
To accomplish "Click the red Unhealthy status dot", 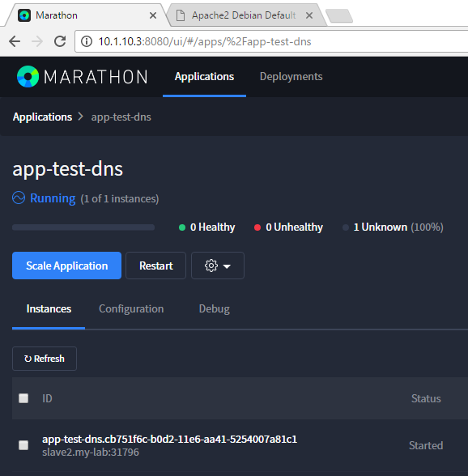I will pyautogui.click(x=257, y=227).
